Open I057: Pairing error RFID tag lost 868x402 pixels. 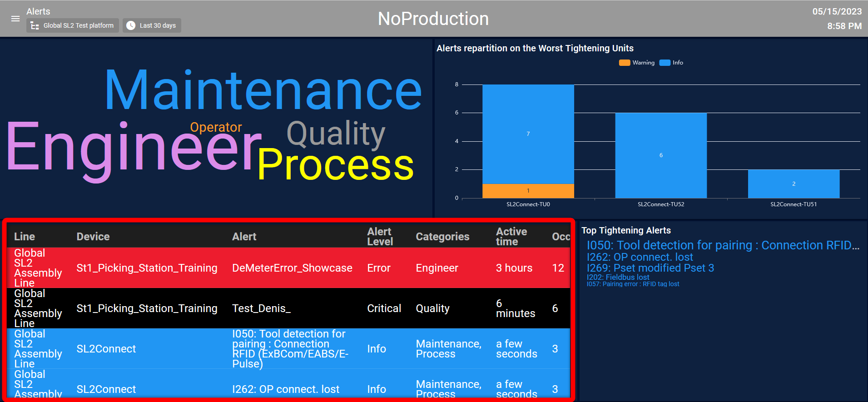pyautogui.click(x=633, y=284)
